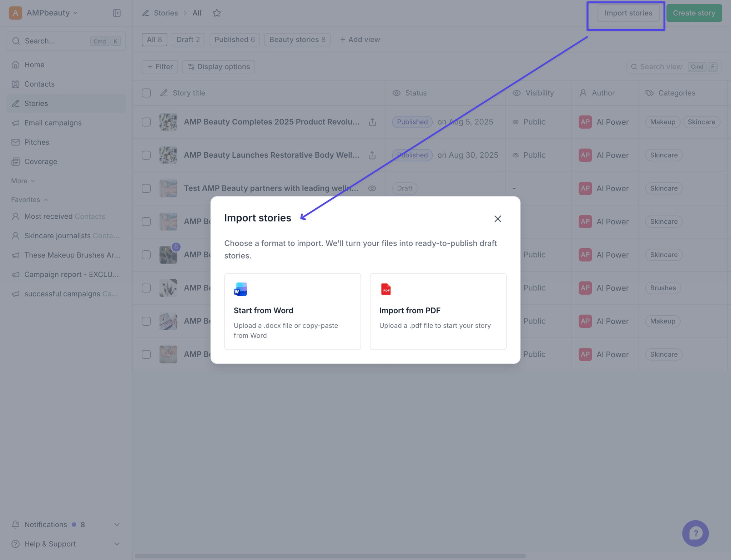731x560 pixels.
Task: Toggle preview eye on Test AMP Beauty story
Action: tap(372, 188)
